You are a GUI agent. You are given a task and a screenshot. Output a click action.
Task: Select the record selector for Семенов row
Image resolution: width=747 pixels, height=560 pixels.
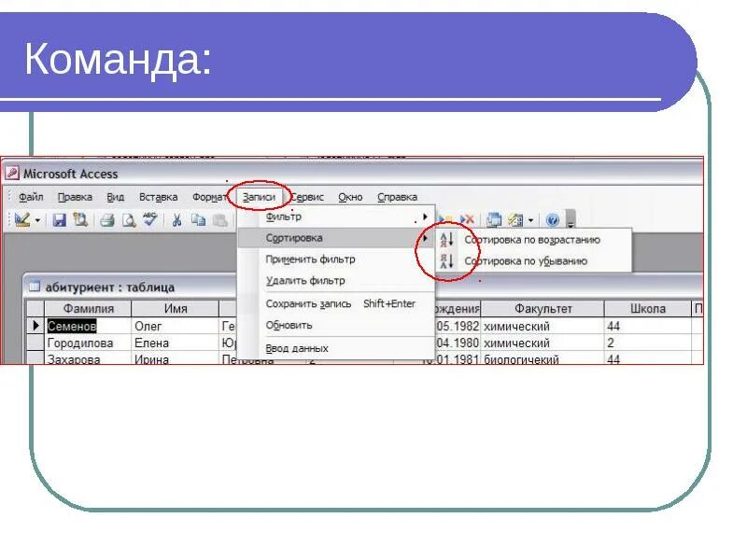tap(35, 326)
